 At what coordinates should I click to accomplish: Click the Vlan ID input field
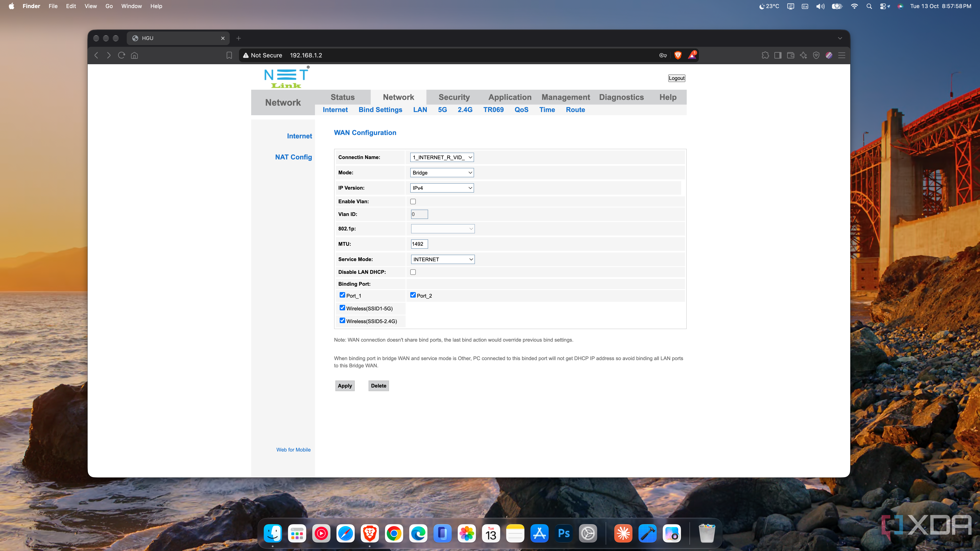click(420, 214)
